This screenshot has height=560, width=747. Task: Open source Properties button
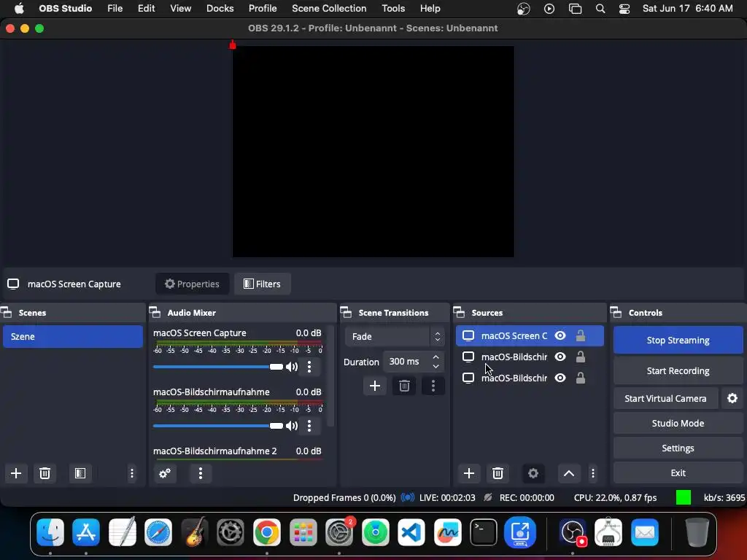193,284
